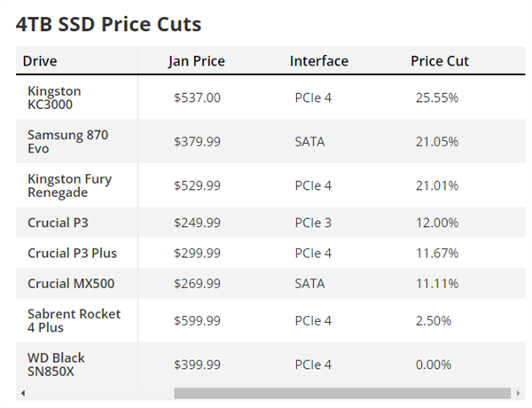The width and height of the screenshot is (532, 408).
Task: Select the Sabrent Rocket 4 Plus cell
Action: tap(74, 321)
